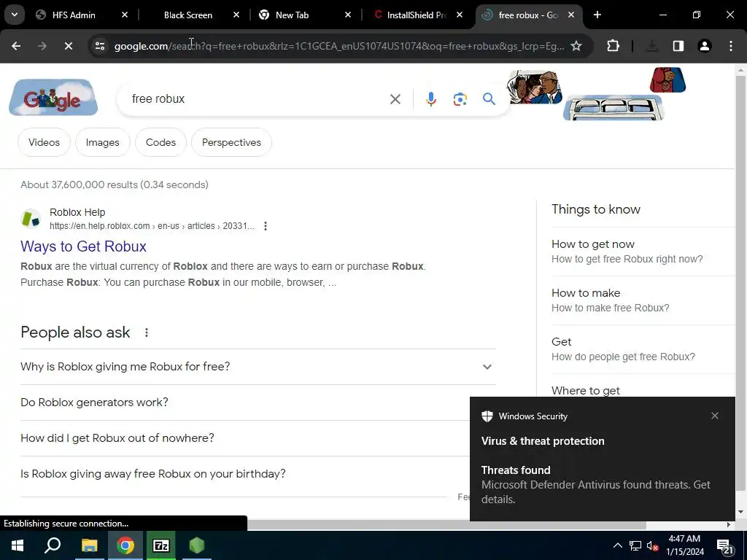Open Windows taskbar search

pyautogui.click(x=53, y=545)
